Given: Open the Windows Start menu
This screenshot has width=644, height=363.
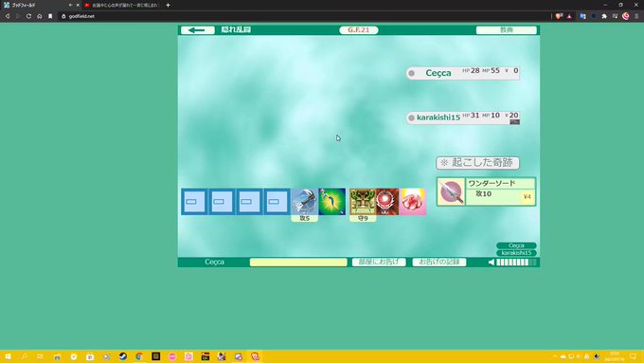Looking at the screenshot, I should click(x=8, y=356).
